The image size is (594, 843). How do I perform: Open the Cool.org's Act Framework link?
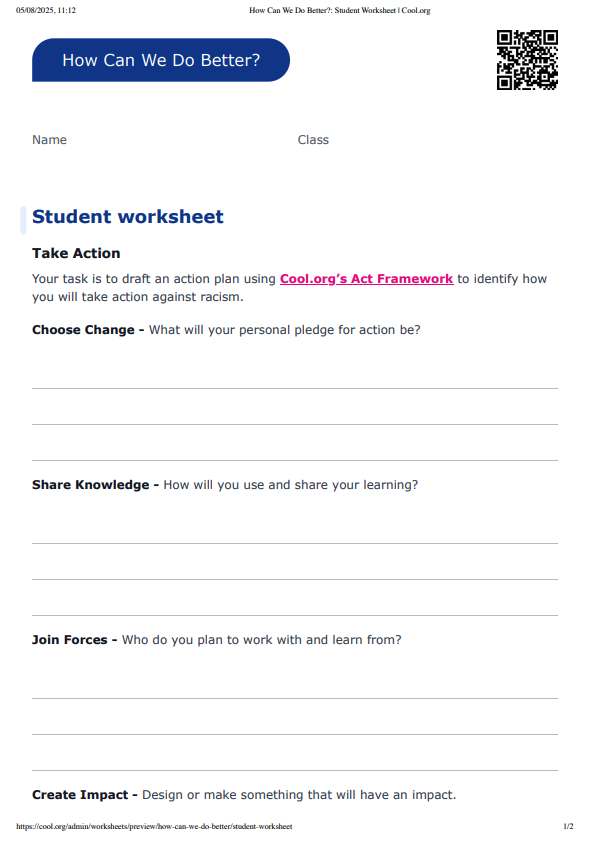(x=366, y=279)
